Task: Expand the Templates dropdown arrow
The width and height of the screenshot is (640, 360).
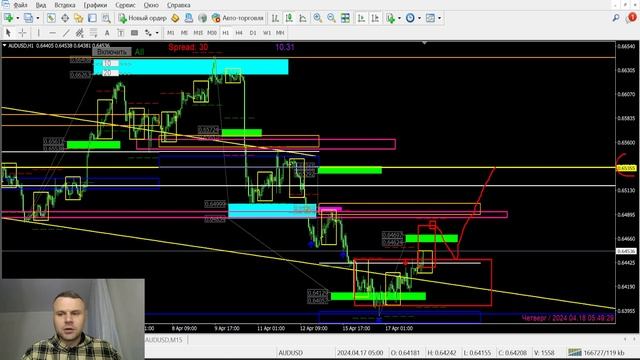Action: point(439,18)
